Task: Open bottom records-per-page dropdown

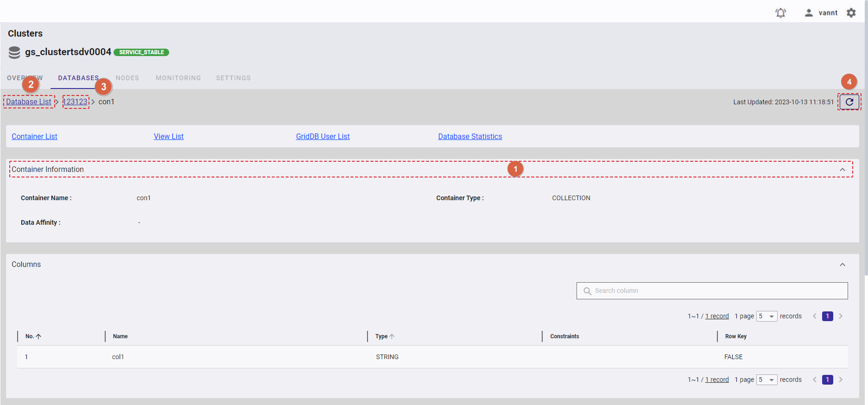Action: pyautogui.click(x=767, y=380)
